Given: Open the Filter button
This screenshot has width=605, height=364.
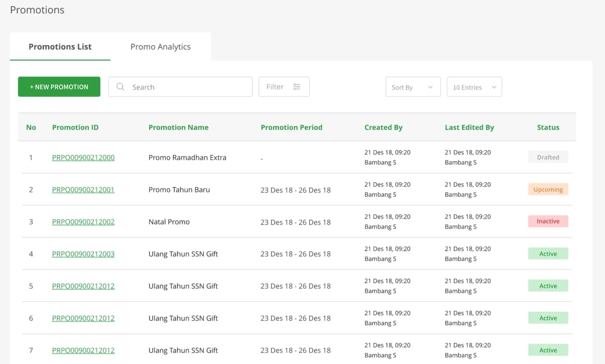Looking at the screenshot, I should pos(284,87).
